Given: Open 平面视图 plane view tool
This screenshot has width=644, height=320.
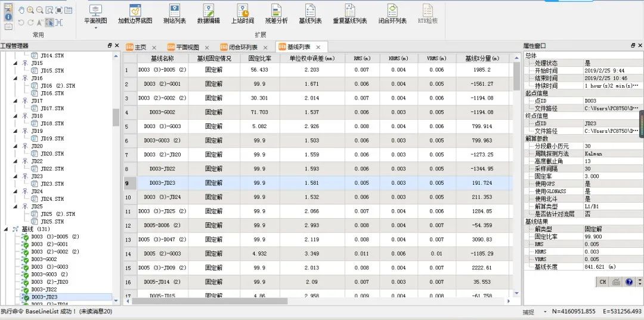Looking at the screenshot, I should (x=95, y=14).
